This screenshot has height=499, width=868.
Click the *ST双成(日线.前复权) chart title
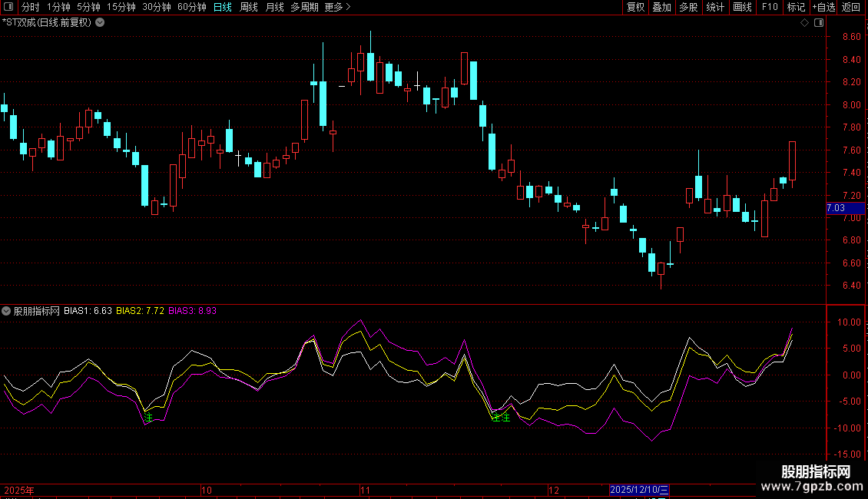[47, 23]
